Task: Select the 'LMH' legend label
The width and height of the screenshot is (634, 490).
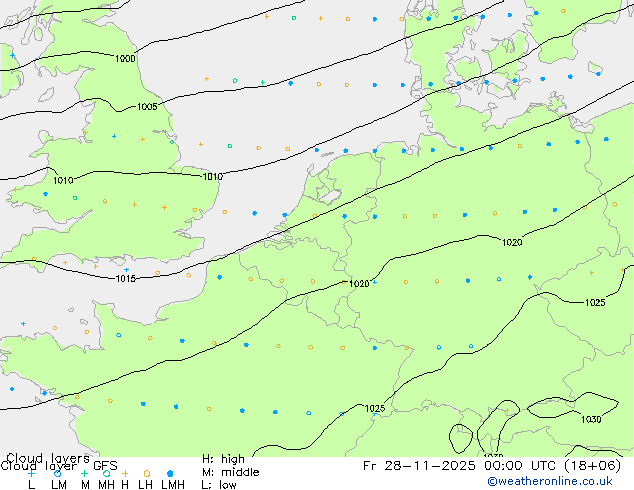Action: [173, 485]
